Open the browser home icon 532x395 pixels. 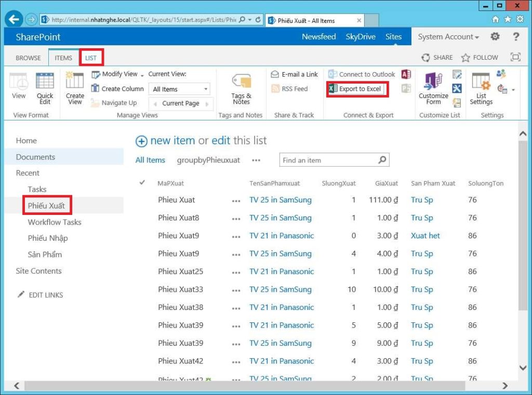(496, 19)
